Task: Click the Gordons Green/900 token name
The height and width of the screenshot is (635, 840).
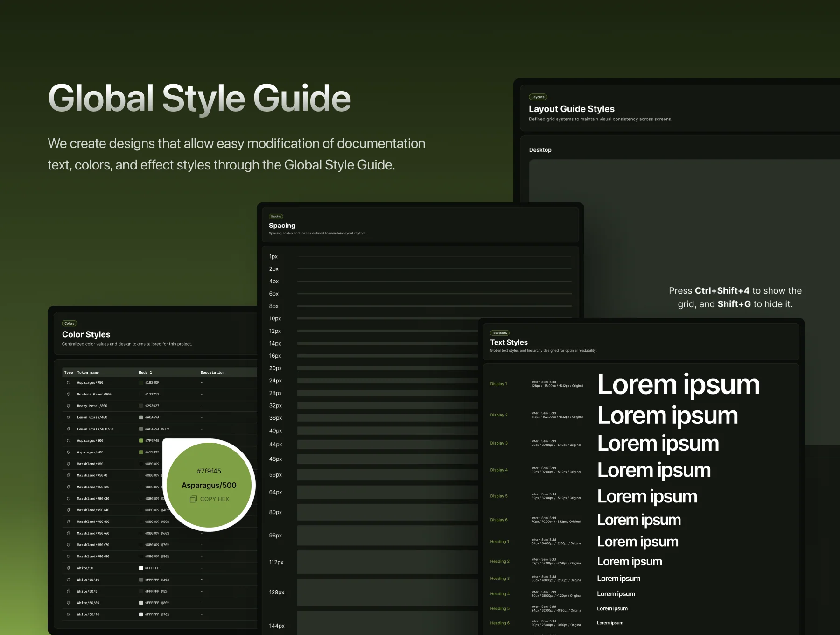Action: tap(94, 394)
